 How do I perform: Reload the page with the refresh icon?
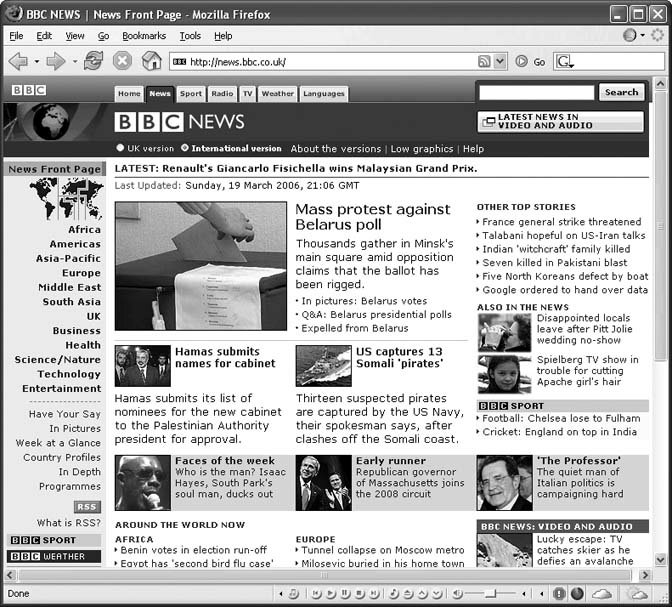[93, 60]
